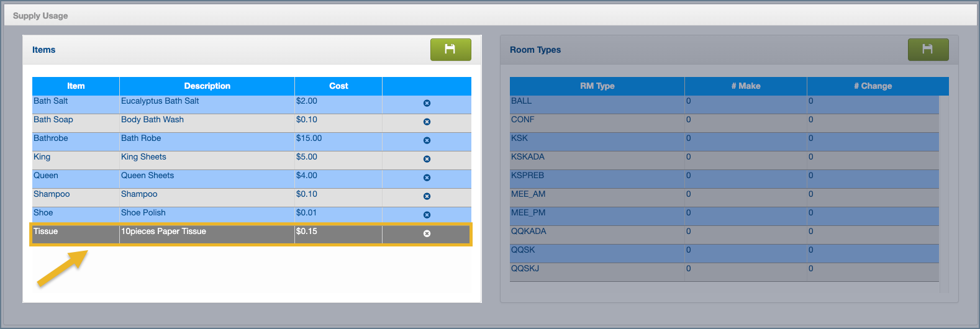This screenshot has height=329, width=980.
Task: Click the Cost column header
Action: (338, 86)
